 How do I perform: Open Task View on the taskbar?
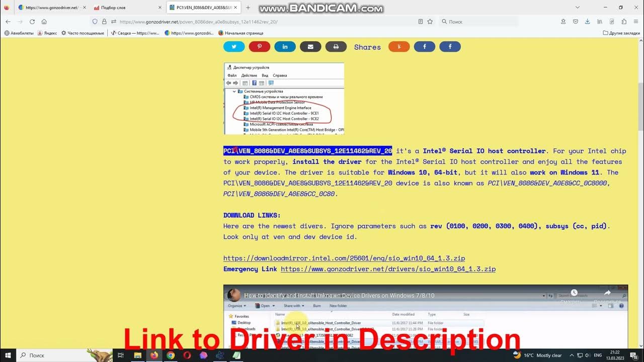(x=120, y=355)
